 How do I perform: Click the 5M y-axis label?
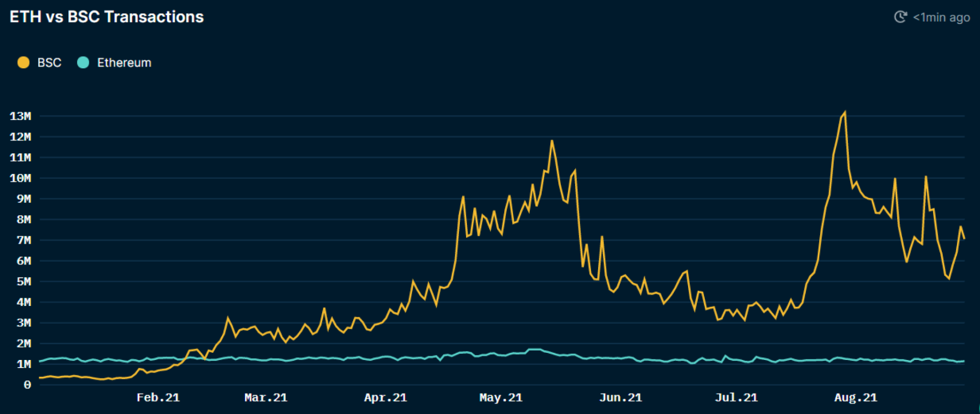tap(24, 281)
